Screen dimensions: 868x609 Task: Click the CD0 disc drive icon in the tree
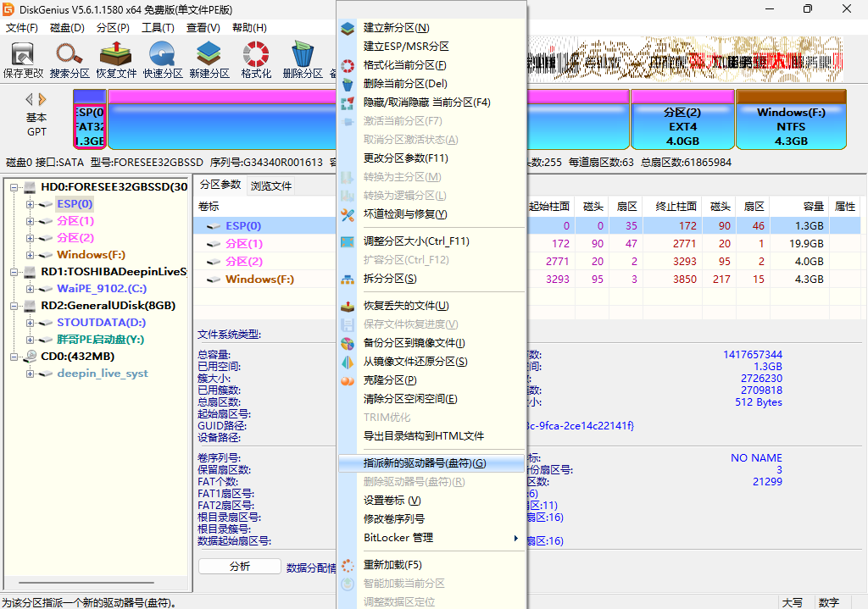(31, 357)
